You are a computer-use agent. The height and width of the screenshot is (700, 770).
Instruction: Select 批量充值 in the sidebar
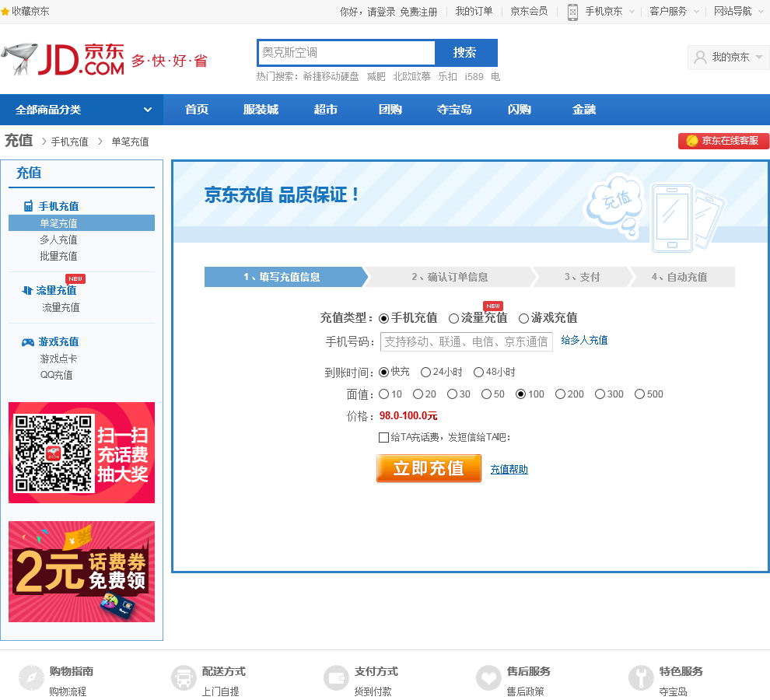(x=58, y=256)
